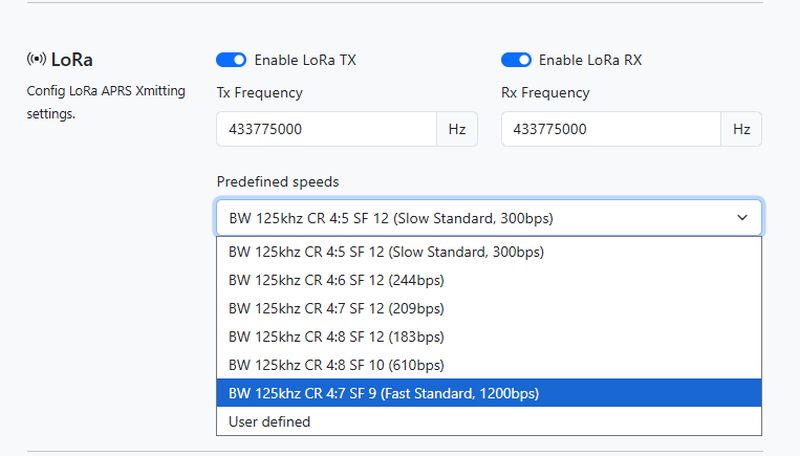Click the dropdown chevron arrow
The image size is (800, 456).
tap(742, 218)
